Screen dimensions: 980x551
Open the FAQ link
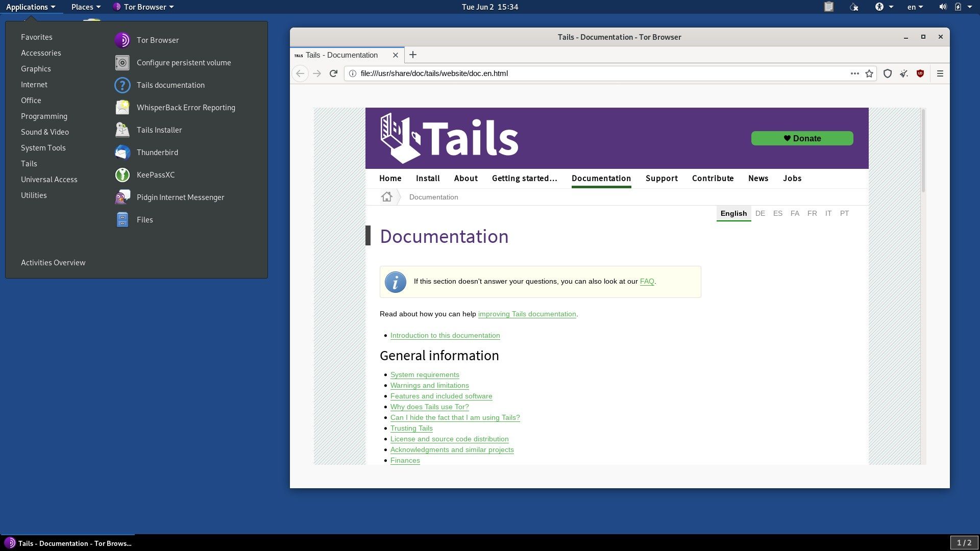coord(647,282)
